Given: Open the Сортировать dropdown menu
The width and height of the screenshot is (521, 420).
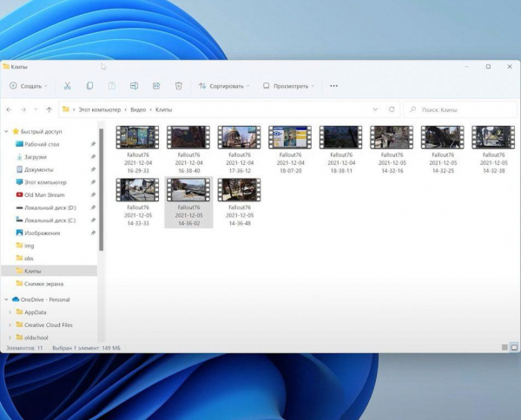Looking at the screenshot, I should [224, 86].
